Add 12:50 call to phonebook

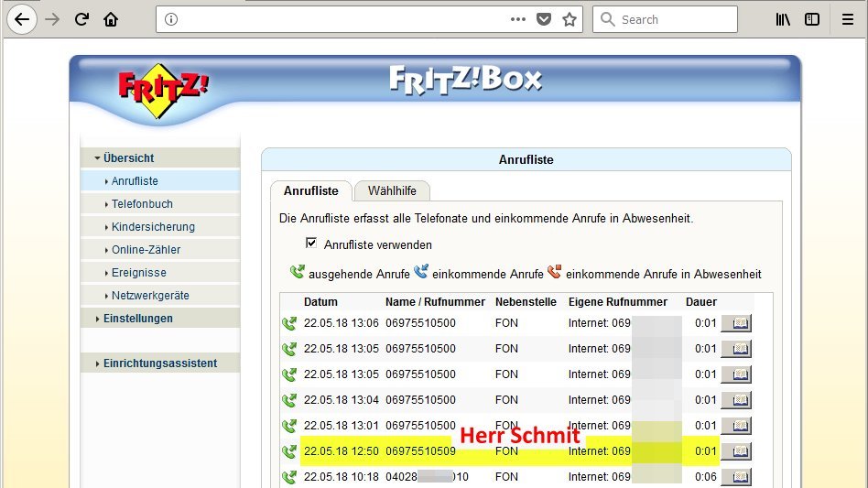tap(736, 451)
